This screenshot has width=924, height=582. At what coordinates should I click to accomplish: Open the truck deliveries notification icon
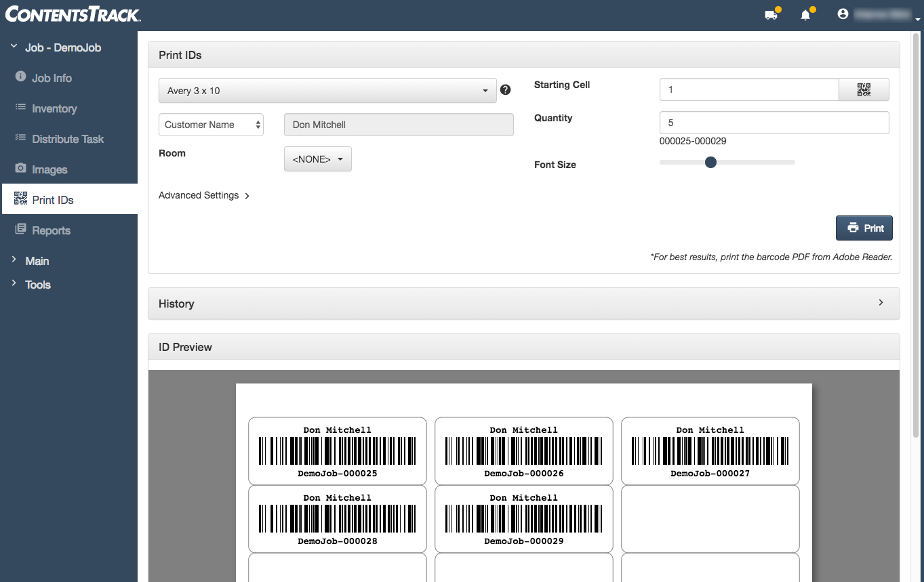(x=771, y=14)
